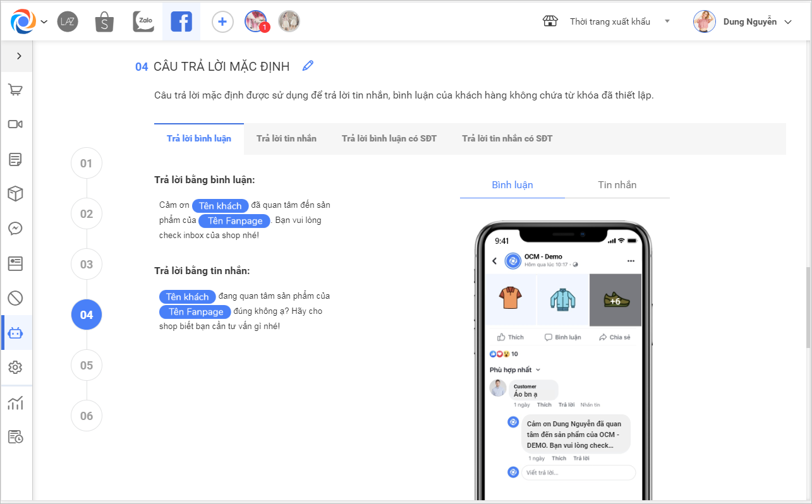Select the page avatar with notification badge

[x=256, y=22]
